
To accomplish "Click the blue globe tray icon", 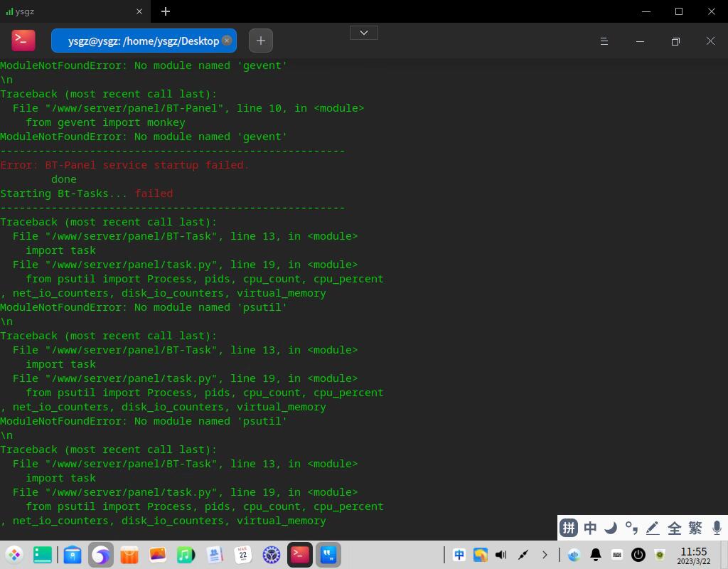I will 574,555.
